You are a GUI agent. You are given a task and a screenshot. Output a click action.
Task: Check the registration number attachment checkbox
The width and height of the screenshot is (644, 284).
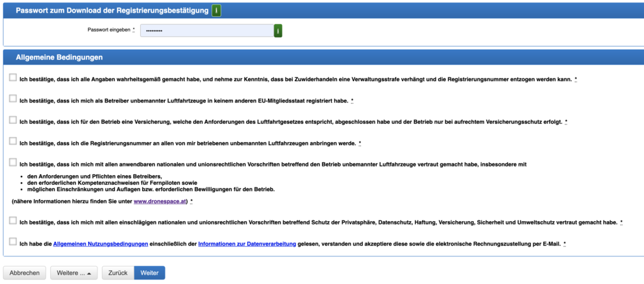click(13, 141)
